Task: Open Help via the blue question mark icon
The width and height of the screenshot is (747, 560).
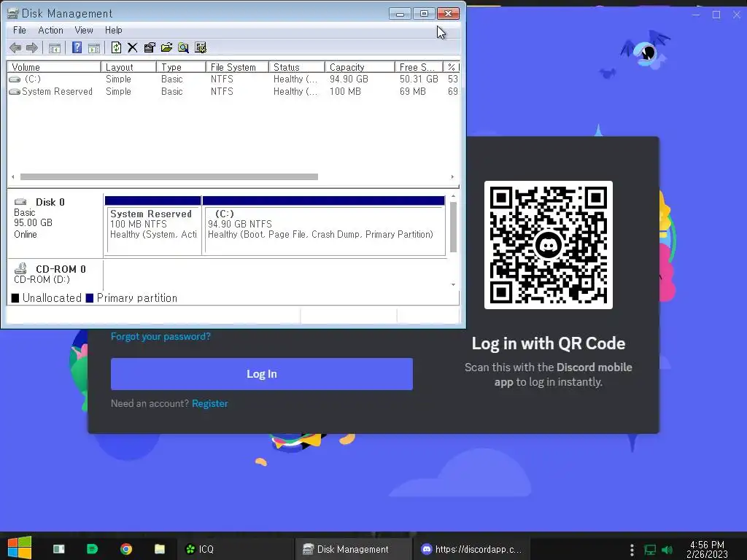Action: [x=77, y=47]
